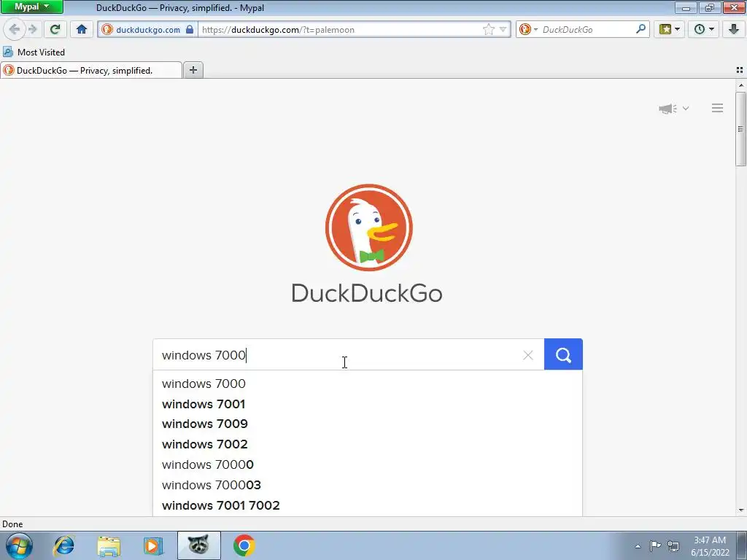This screenshot has height=560, width=747.
Task: Click the network tray icon
Action: click(x=673, y=545)
